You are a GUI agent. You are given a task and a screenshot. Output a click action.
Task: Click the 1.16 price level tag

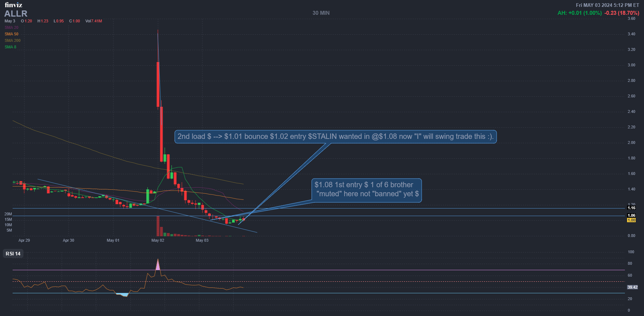(x=631, y=208)
